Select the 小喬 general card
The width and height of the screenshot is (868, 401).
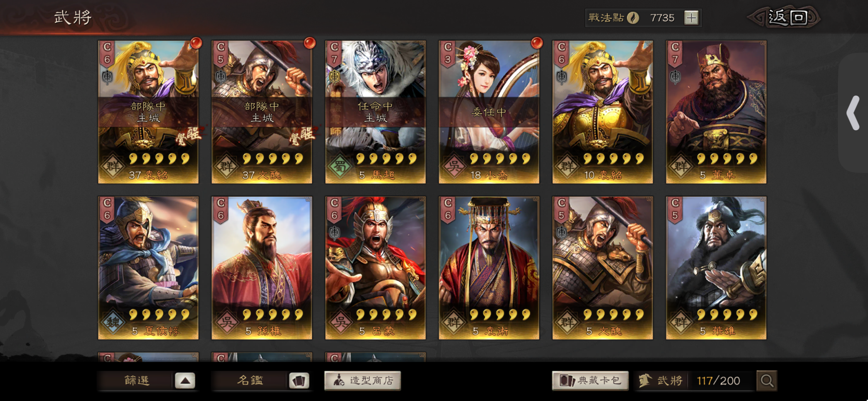(489, 112)
